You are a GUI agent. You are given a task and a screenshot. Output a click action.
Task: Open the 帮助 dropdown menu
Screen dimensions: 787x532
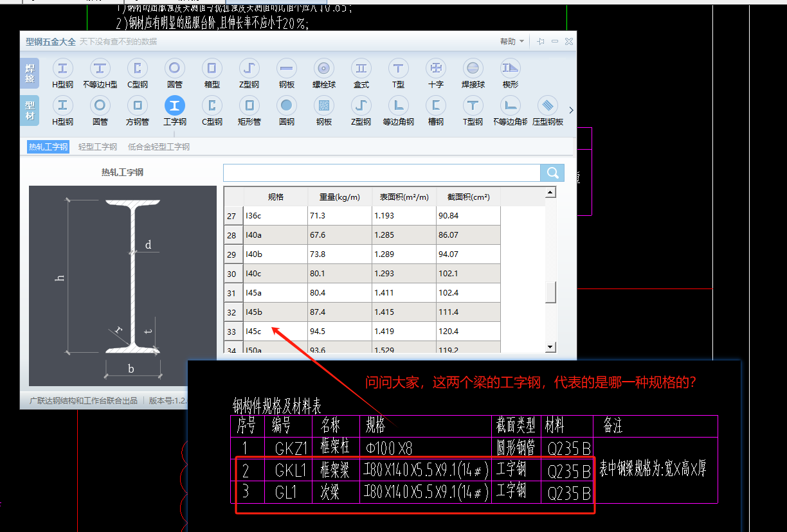pos(512,41)
